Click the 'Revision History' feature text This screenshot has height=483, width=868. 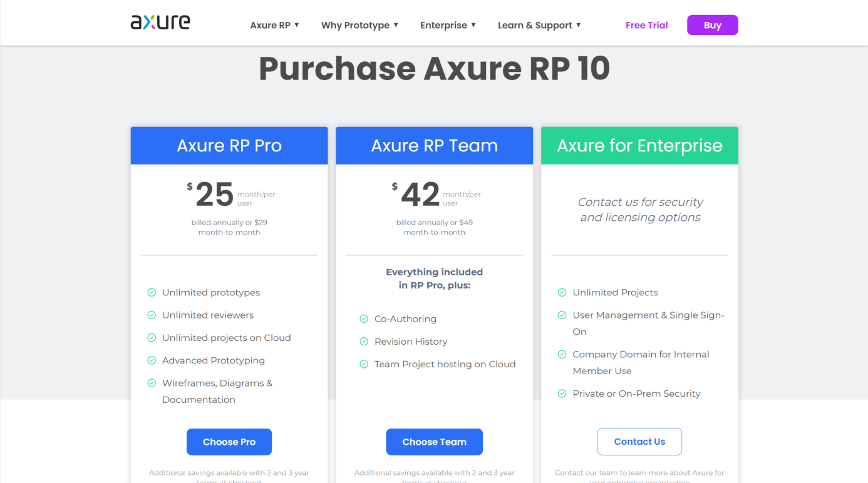pos(411,342)
